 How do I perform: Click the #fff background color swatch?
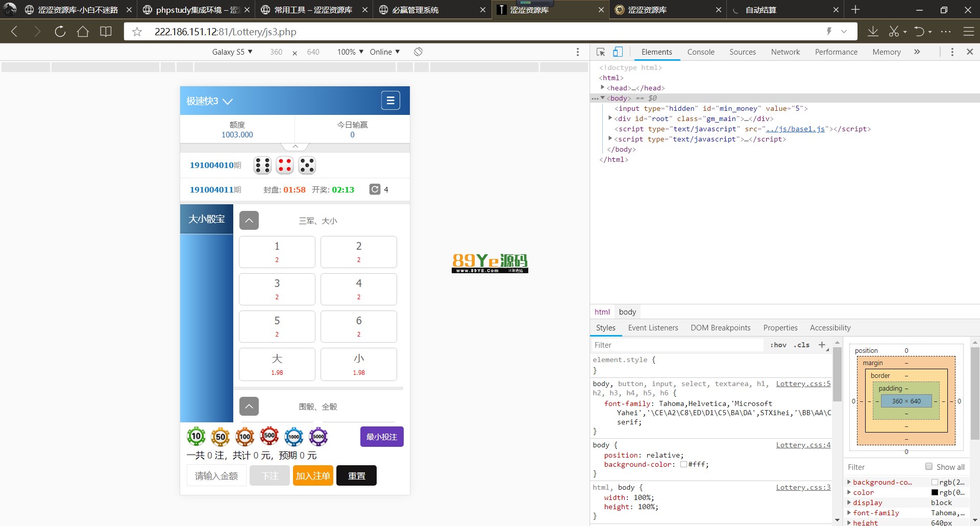click(683, 465)
